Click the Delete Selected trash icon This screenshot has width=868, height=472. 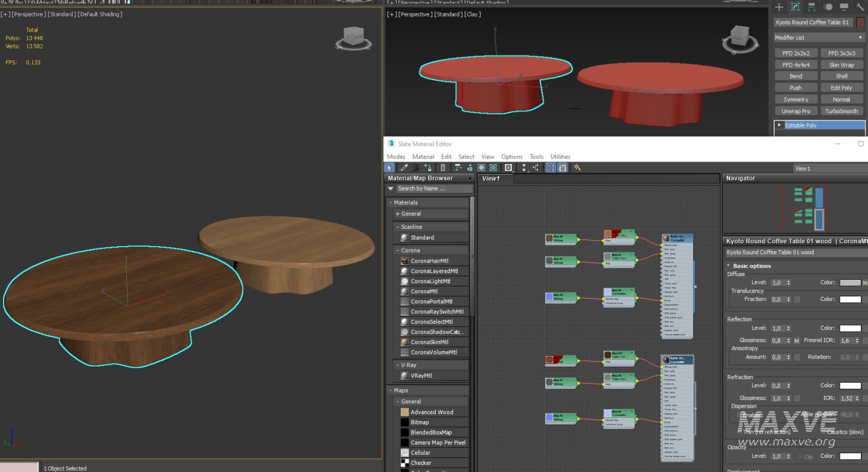(442, 168)
